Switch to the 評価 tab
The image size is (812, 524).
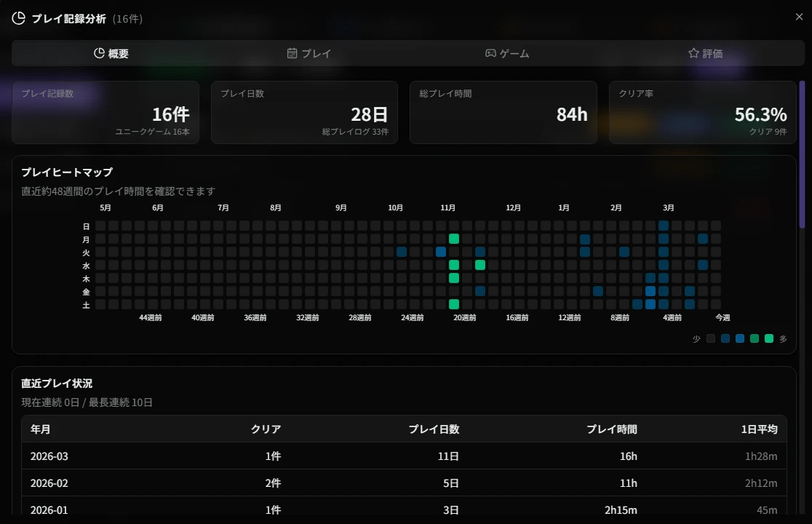click(705, 52)
